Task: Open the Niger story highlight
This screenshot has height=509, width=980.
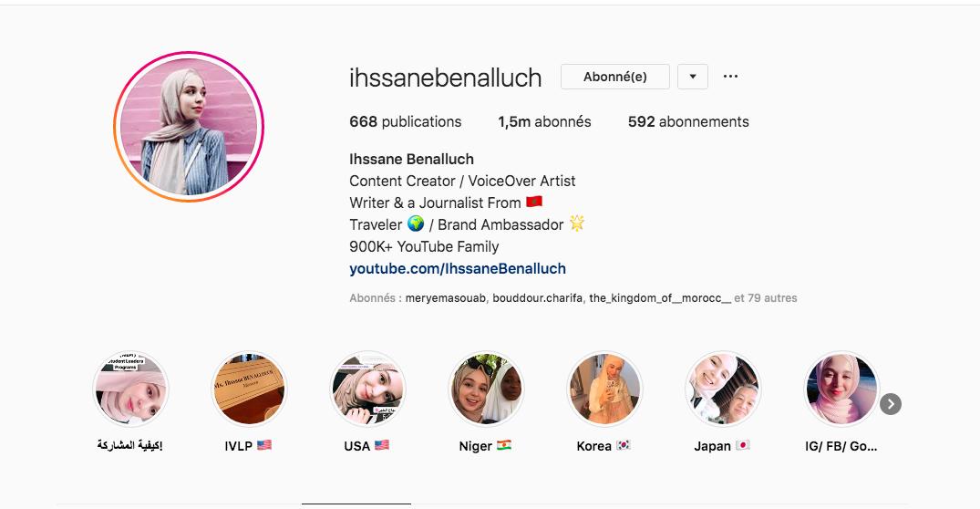Action: point(486,389)
